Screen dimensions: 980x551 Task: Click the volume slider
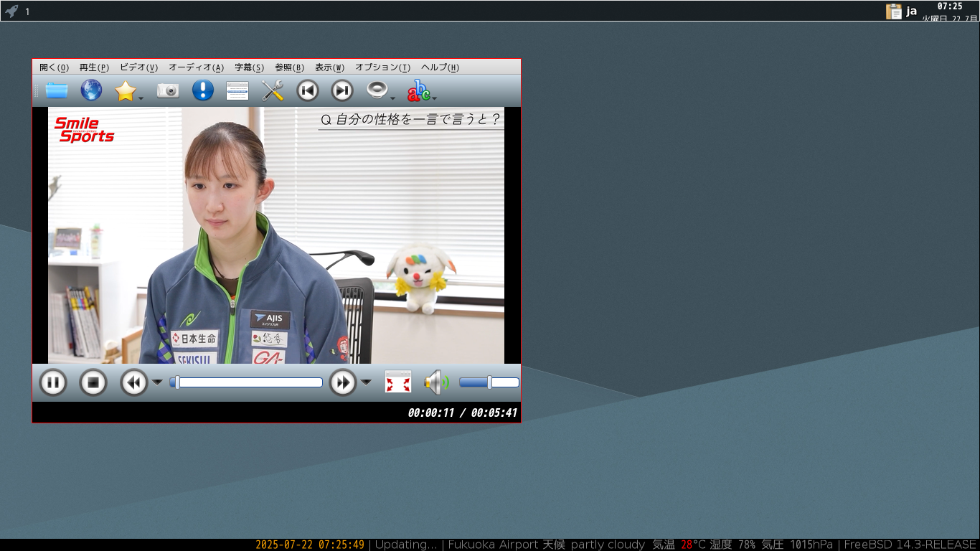click(489, 382)
